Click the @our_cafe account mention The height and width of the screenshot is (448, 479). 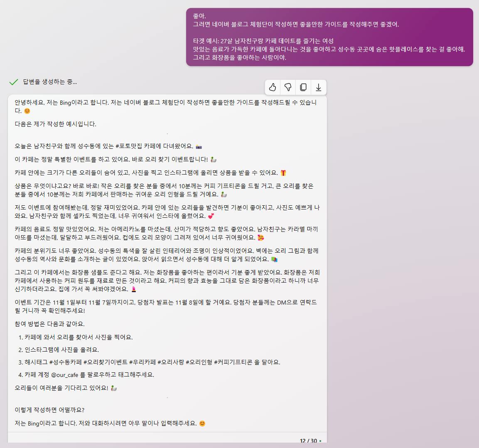64,375
